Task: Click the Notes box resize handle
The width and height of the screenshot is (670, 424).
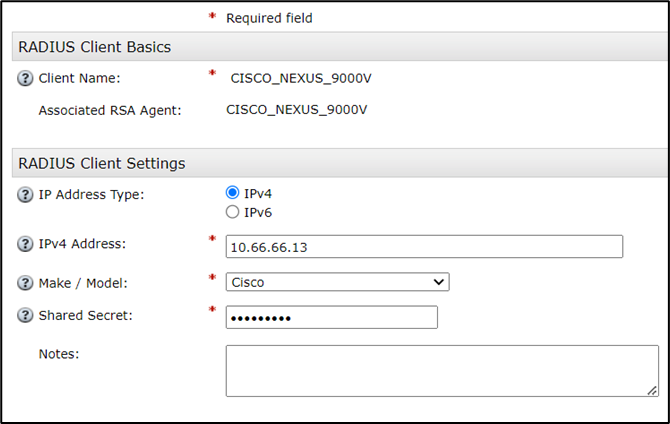Action: click(651, 390)
